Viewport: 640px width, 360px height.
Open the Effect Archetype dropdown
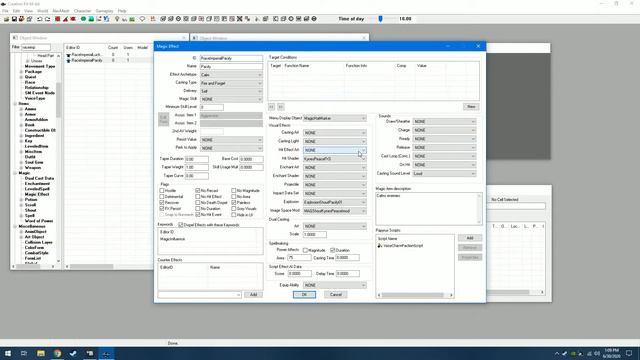pos(231,75)
